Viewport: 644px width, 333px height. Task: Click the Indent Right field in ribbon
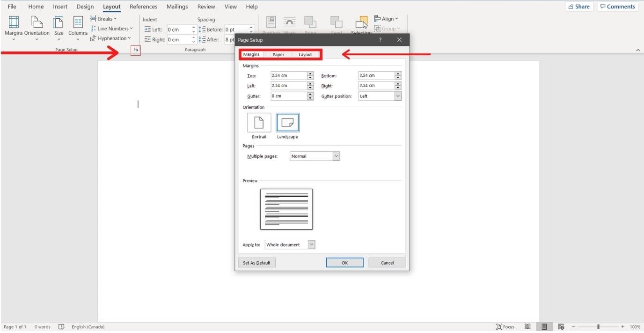[179, 40]
